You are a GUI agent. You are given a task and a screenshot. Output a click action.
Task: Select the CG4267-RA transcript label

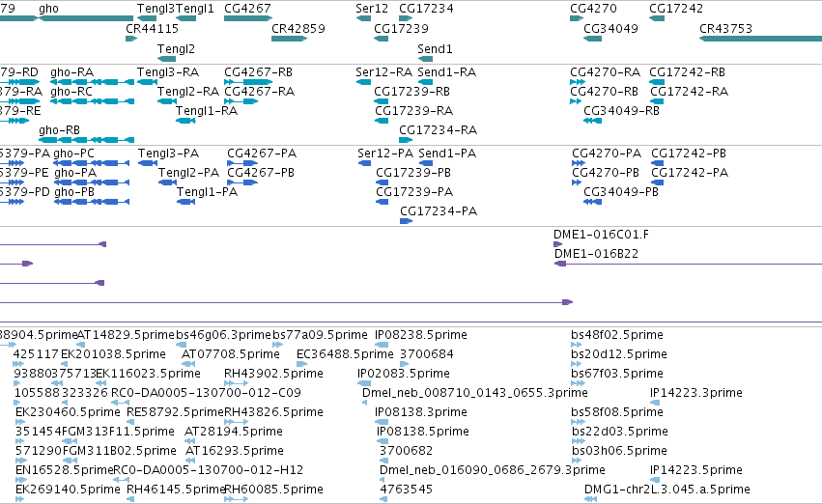click(x=260, y=92)
